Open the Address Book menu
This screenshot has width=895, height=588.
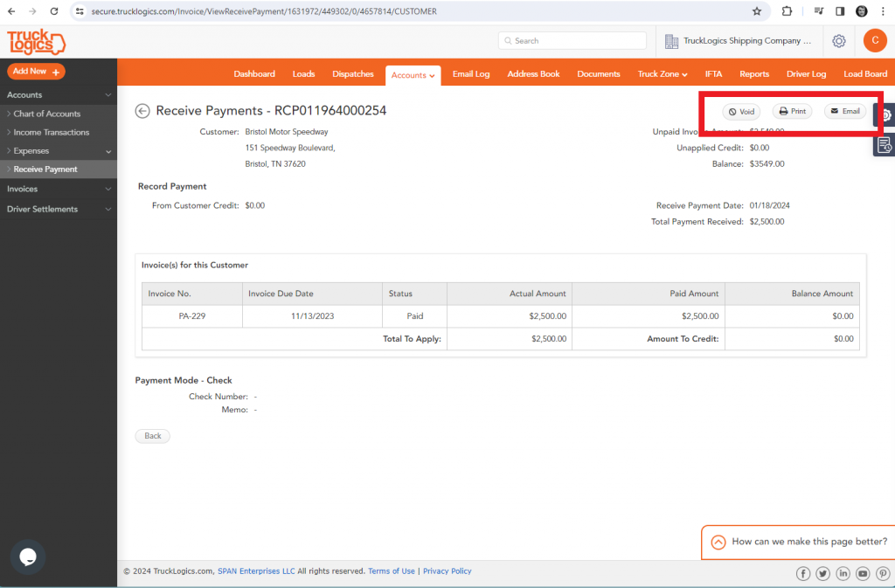(x=533, y=74)
